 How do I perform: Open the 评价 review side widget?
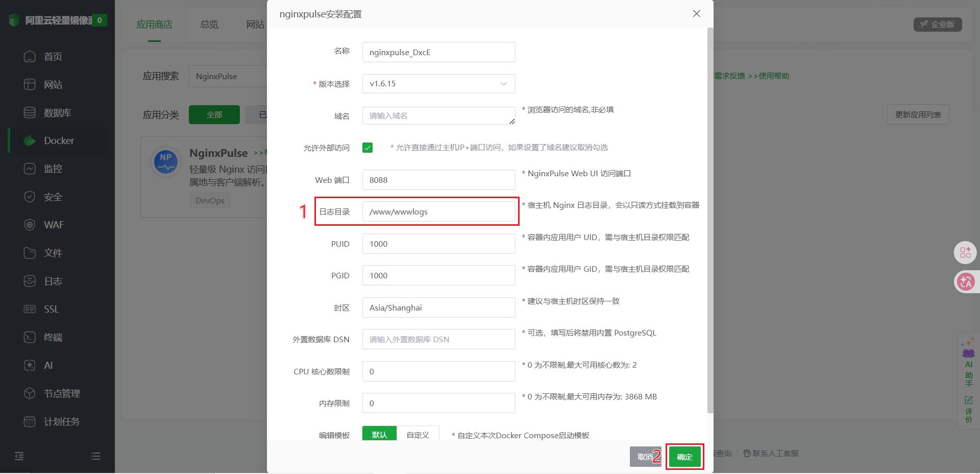(x=968, y=410)
